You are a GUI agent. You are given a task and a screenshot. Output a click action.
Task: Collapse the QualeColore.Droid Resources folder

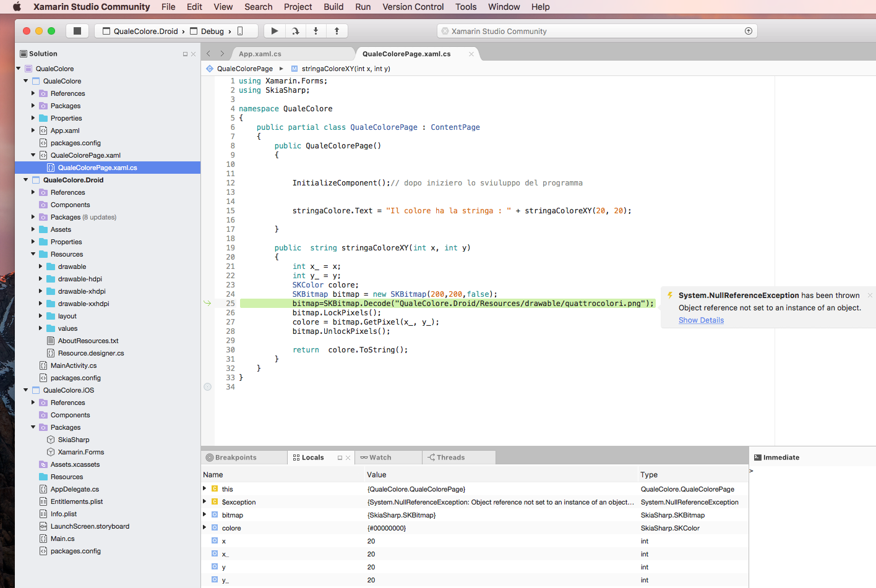pos(33,254)
